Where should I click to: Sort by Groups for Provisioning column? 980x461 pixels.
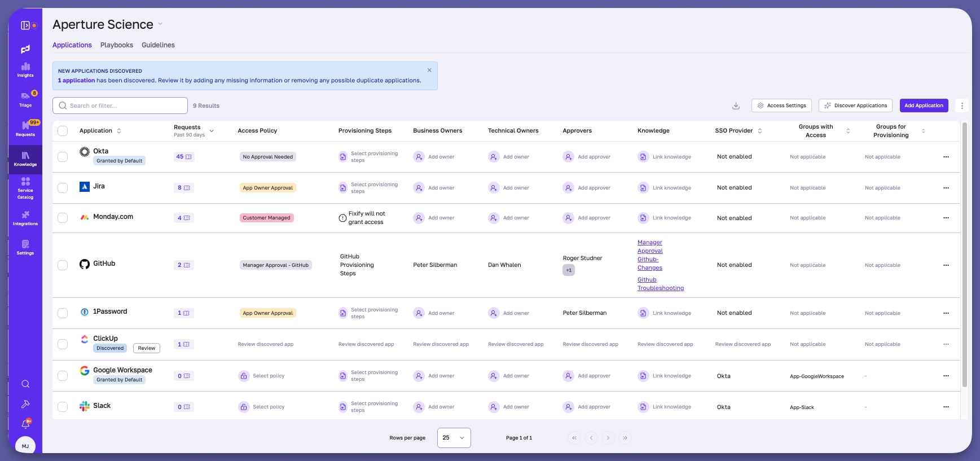(923, 131)
